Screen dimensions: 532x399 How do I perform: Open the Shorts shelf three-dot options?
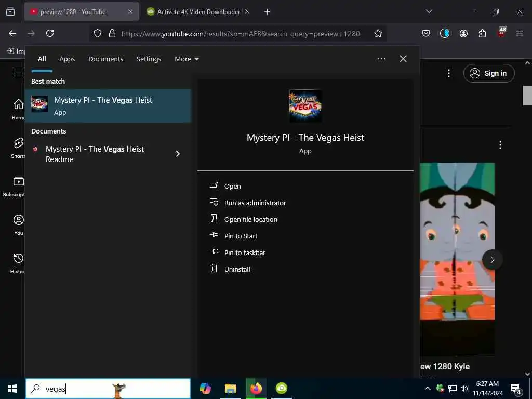tap(500, 145)
